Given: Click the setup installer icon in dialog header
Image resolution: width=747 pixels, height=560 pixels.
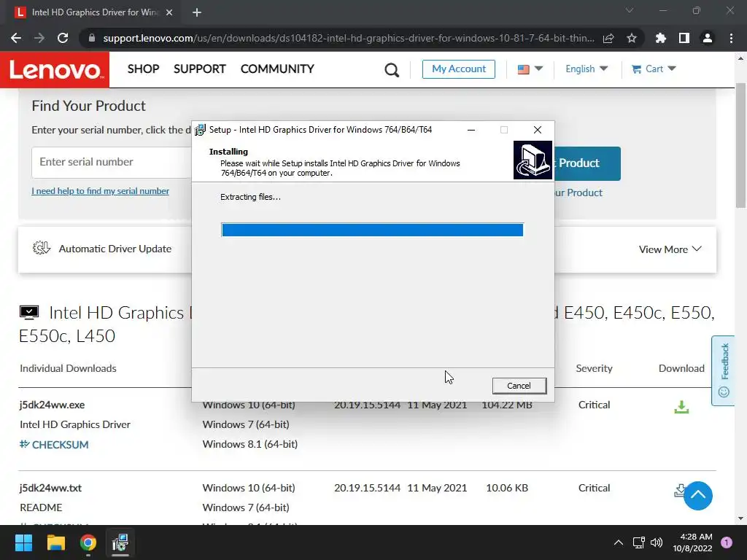Looking at the screenshot, I should 533,160.
